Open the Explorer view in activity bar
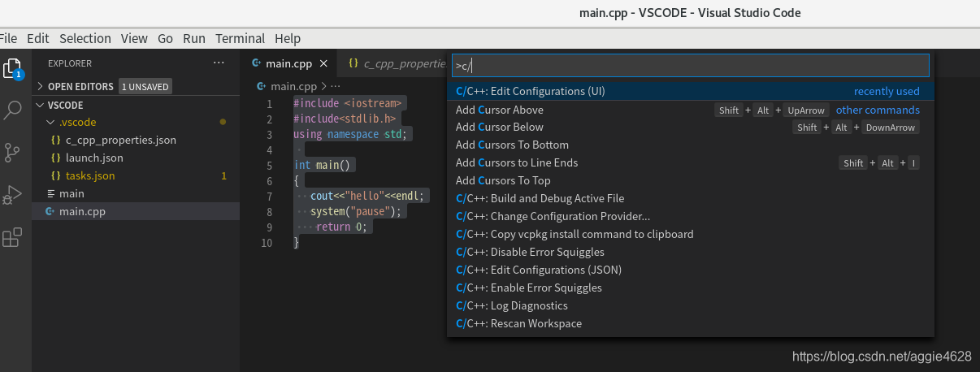The image size is (980, 372). [x=13, y=67]
